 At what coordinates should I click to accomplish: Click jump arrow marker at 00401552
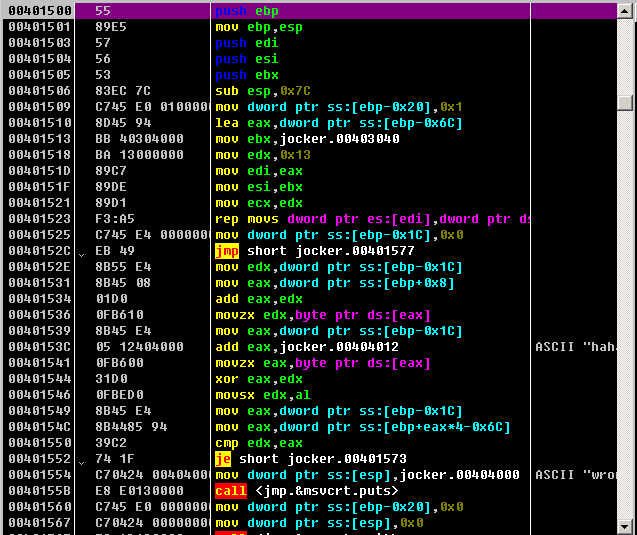(82, 463)
